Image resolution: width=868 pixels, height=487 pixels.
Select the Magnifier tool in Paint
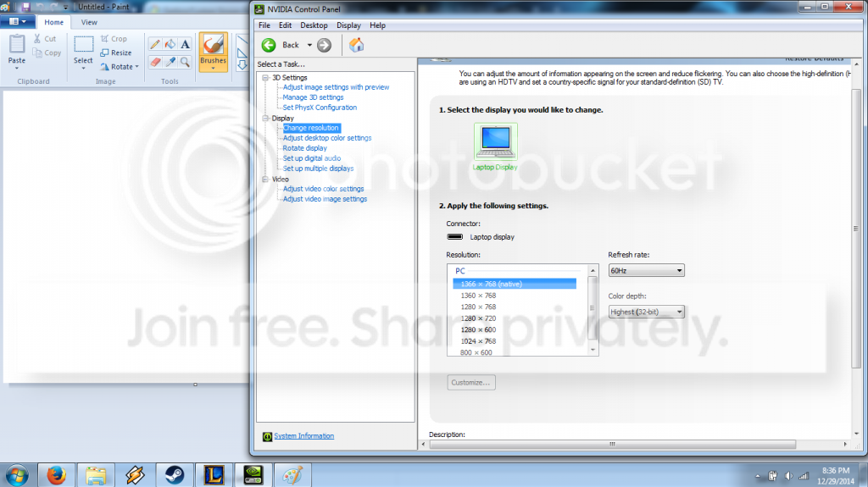(x=186, y=62)
